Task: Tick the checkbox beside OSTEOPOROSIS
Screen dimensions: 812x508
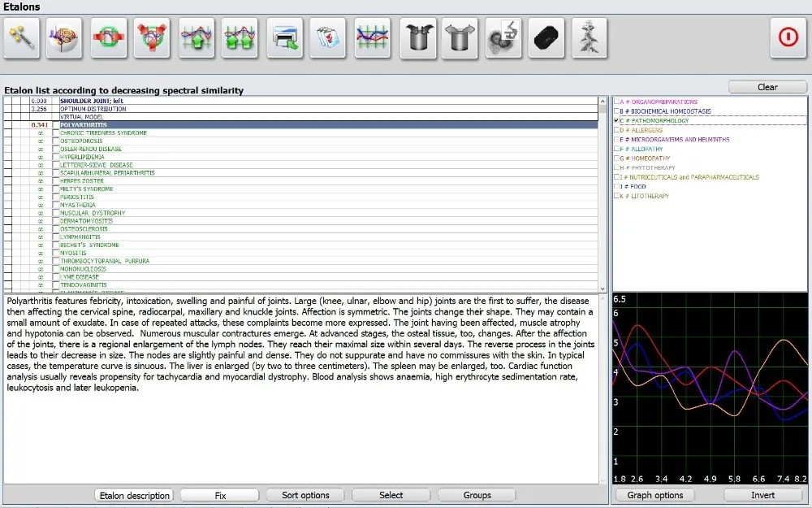Action: click(56, 141)
